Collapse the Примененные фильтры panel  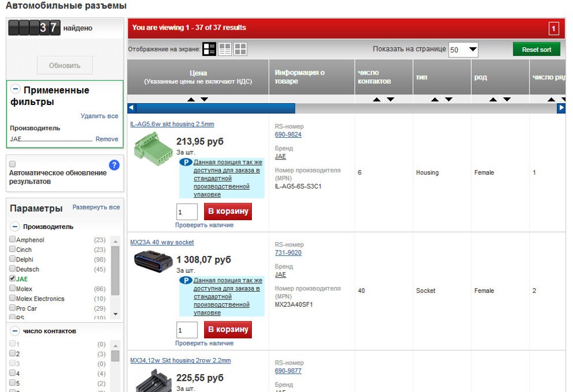(x=15, y=89)
